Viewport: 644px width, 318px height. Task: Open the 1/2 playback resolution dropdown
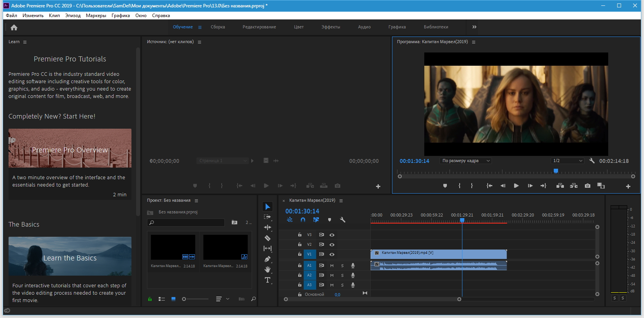[x=567, y=161]
